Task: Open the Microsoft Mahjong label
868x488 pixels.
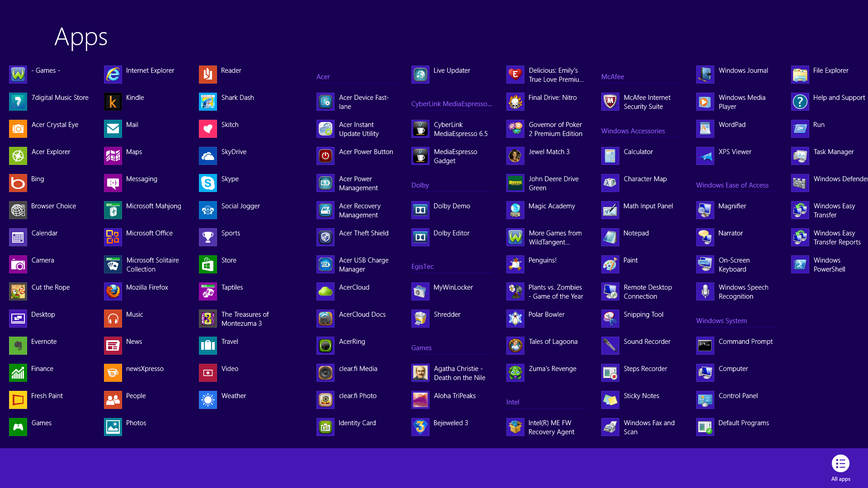Action: pyautogui.click(x=154, y=206)
